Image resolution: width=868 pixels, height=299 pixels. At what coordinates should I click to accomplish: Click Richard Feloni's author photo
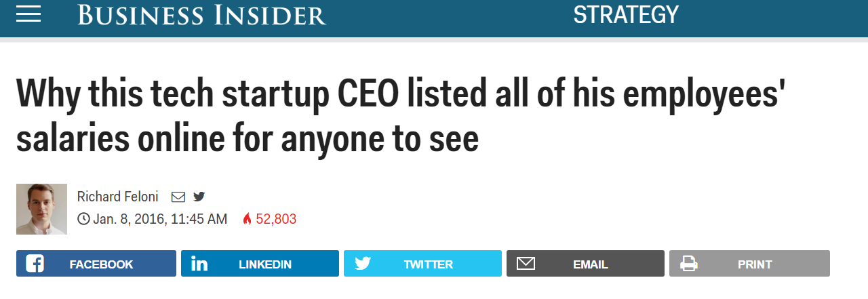click(x=41, y=209)
